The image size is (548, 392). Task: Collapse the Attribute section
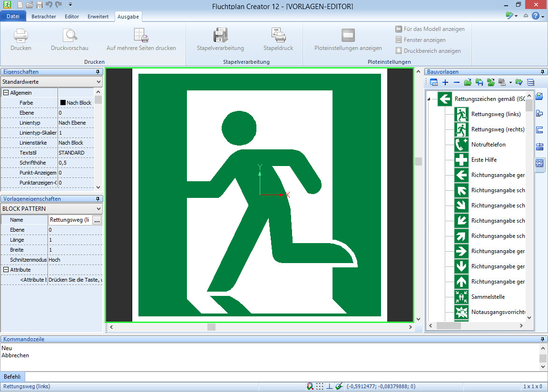pos(6,270)
